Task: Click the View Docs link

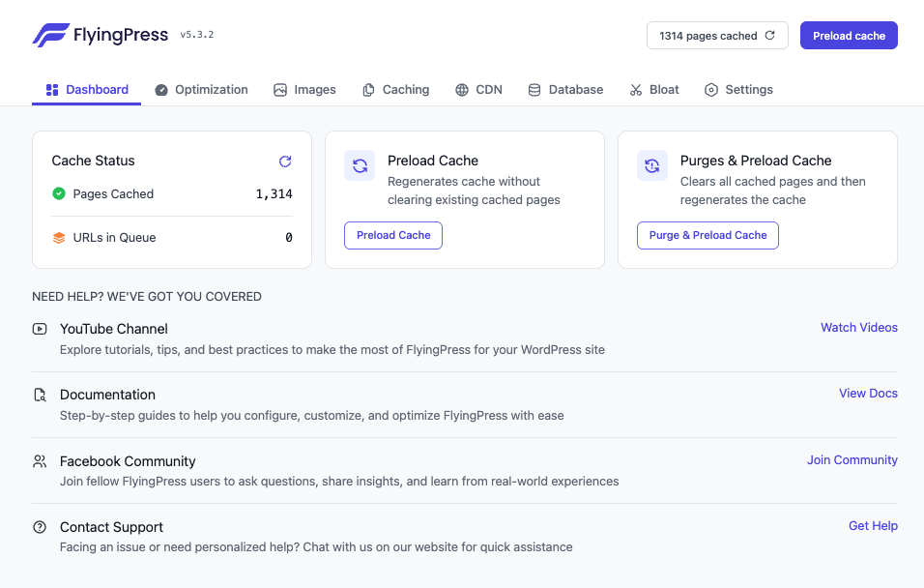Action: point(867,393)
